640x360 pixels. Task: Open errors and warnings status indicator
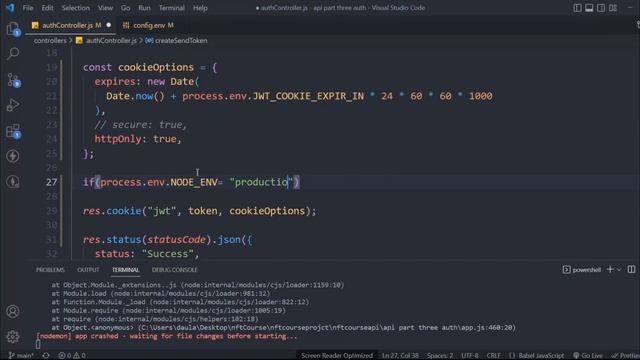point(72,356)
